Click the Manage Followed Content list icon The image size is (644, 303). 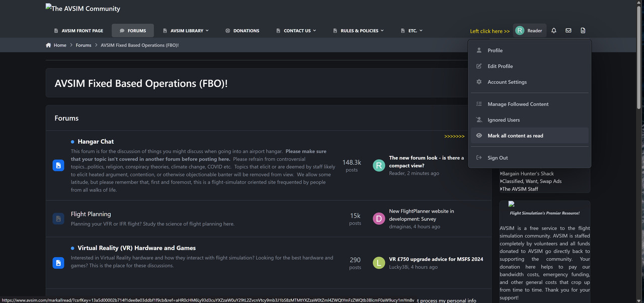pos(479,104)
